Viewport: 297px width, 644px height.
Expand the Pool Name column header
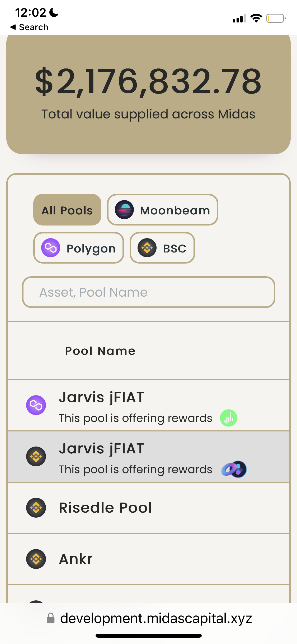(x=100, y=351)
